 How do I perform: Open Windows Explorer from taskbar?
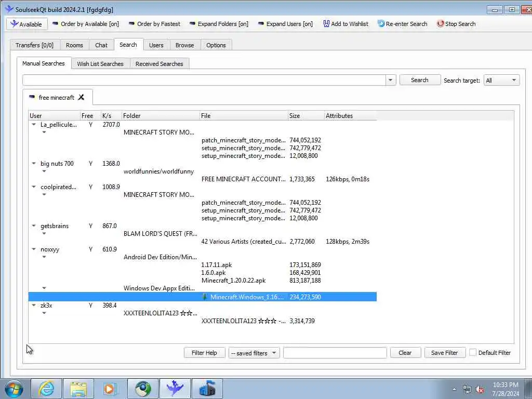pos(78,389)
